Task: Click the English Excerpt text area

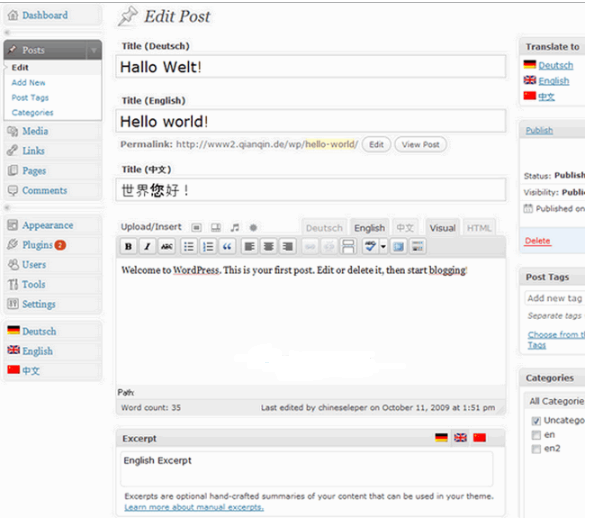Action: [307, 469]
